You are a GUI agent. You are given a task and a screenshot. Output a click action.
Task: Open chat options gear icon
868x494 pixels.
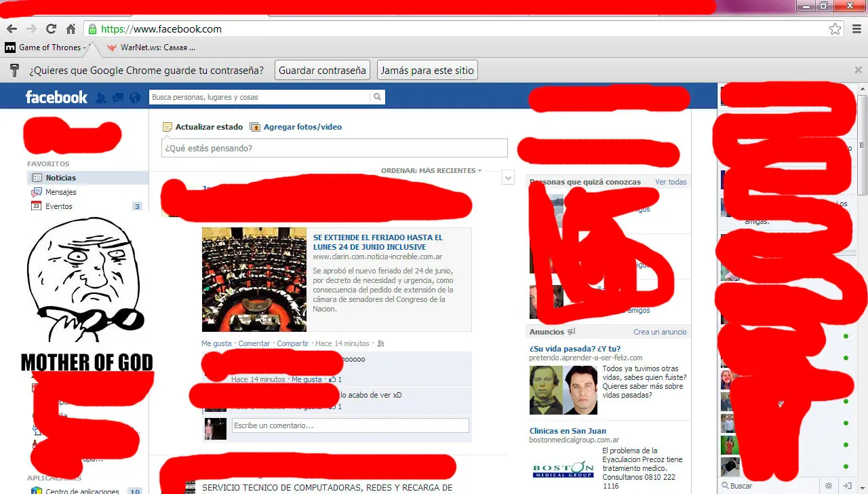828,486
